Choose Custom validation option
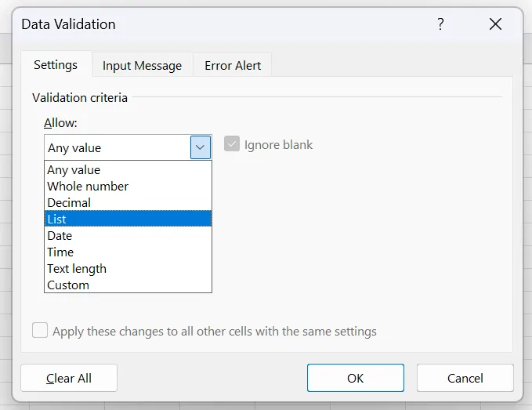The image size is (532, 410). pos(128,285)
